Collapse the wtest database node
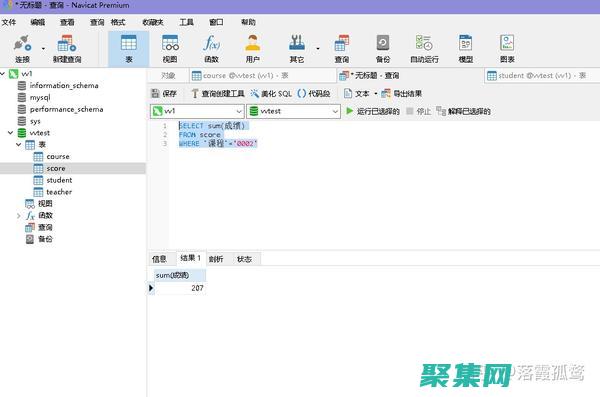This screenshot has width=600, height=397. [x=10, y=133]
